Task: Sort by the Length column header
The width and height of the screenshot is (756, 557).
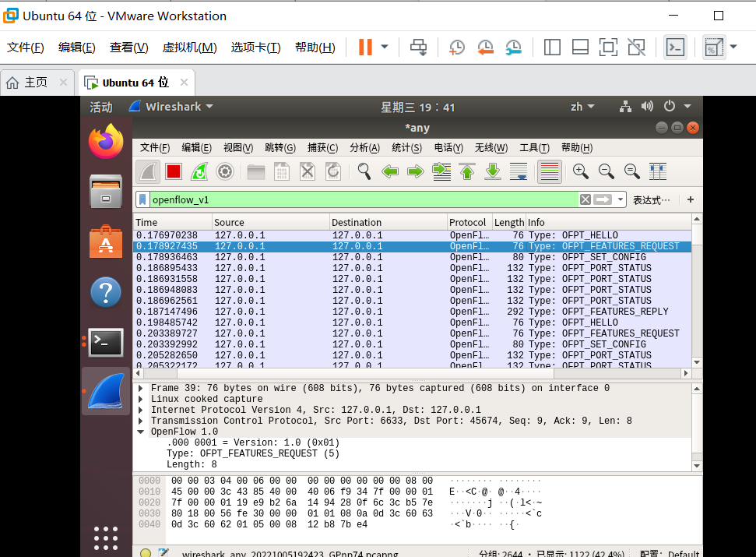Action: click(x=508, y=222)
